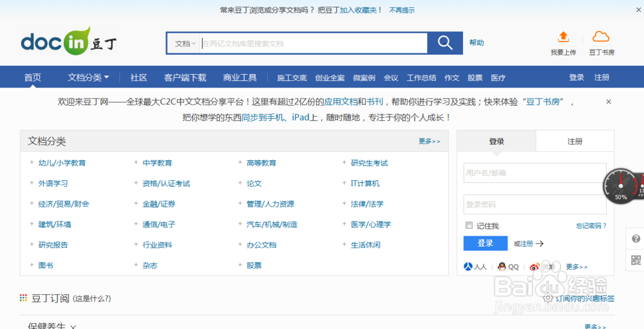Click the docin 豆丁 logo
The image size is (644, 329).
69,41
